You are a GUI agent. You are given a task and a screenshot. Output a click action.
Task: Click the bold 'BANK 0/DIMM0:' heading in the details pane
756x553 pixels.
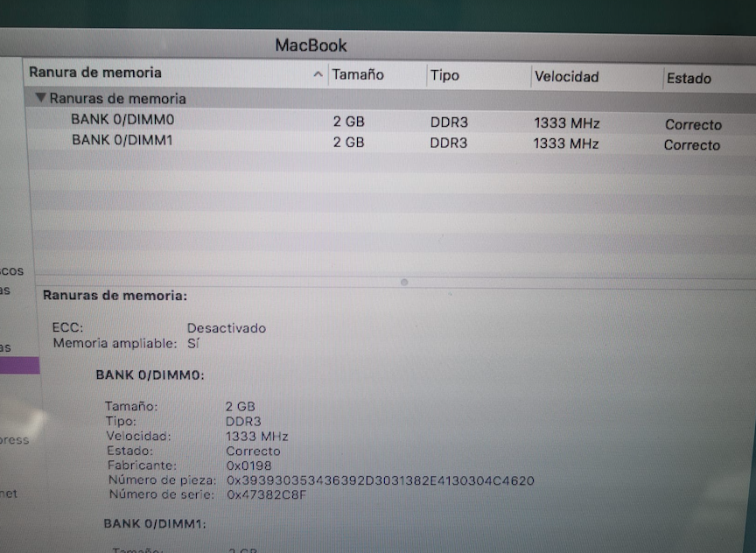click(150, 375)
